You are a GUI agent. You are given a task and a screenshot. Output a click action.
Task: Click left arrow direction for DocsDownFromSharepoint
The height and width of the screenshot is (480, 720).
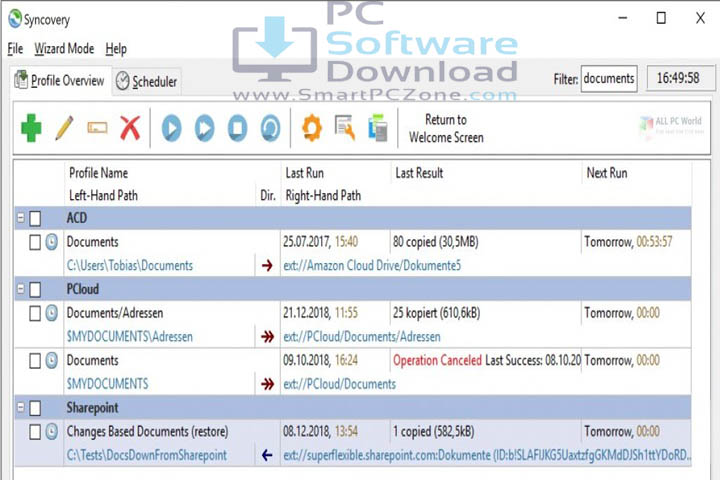[267, 455]
